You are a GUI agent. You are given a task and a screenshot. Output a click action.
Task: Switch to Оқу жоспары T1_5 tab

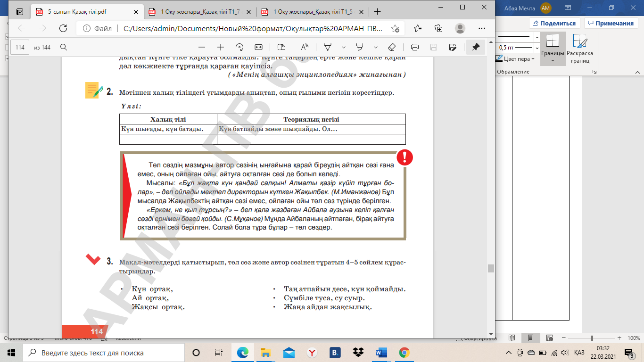pos(311,12)
